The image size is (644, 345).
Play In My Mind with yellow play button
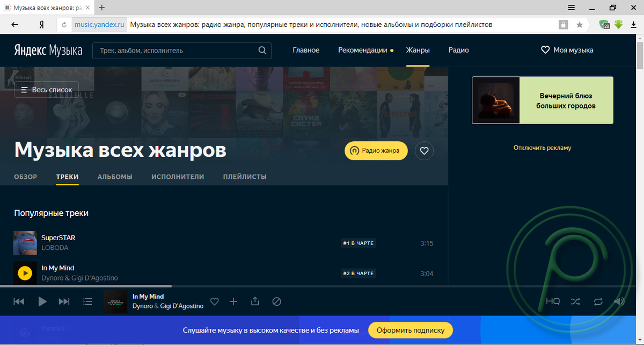point(25,273)
